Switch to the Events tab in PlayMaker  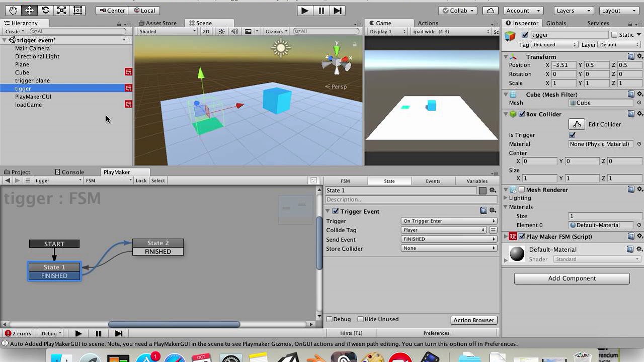click(433, 181)
